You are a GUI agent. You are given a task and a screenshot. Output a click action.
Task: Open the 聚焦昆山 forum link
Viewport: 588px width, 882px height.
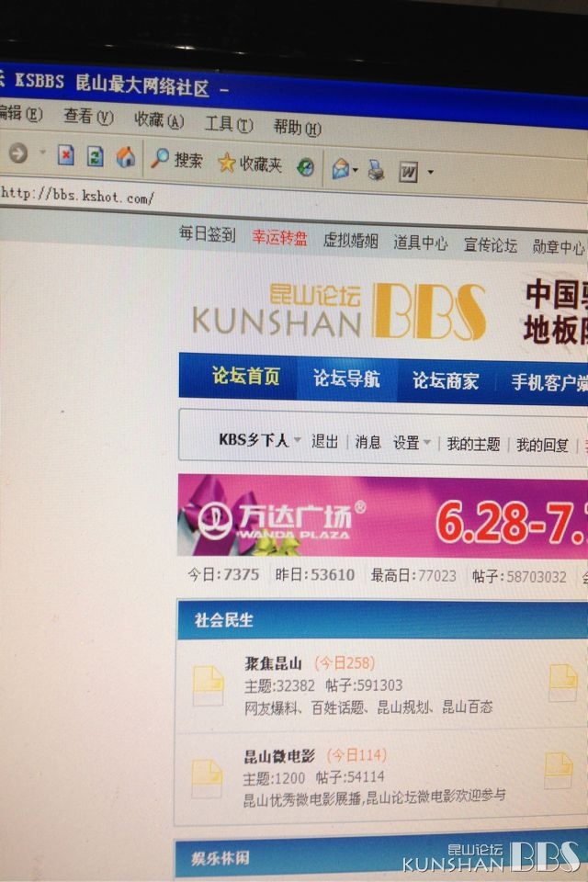273,663
